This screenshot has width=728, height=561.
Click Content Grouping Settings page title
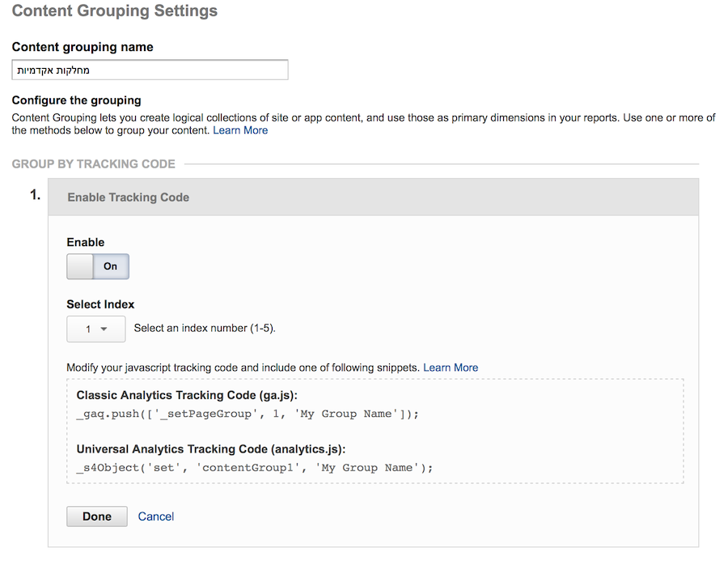pyautogui.click(x=115, y=11)
